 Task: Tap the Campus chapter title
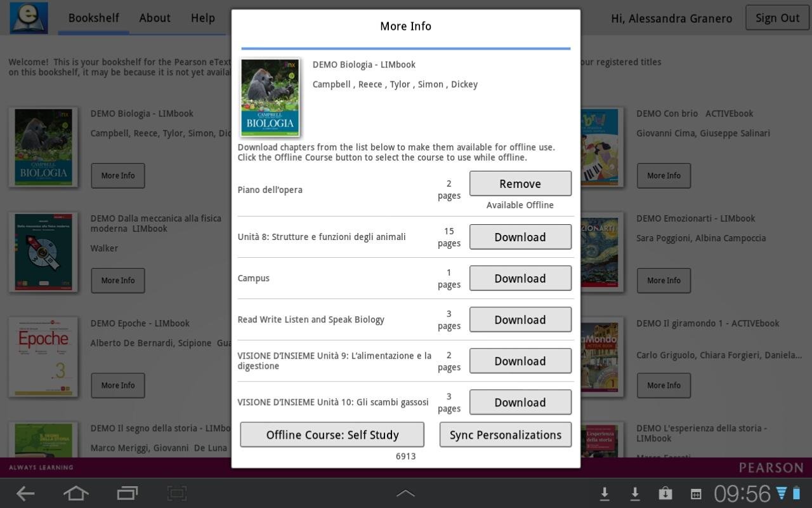click(x=254, y=278)
